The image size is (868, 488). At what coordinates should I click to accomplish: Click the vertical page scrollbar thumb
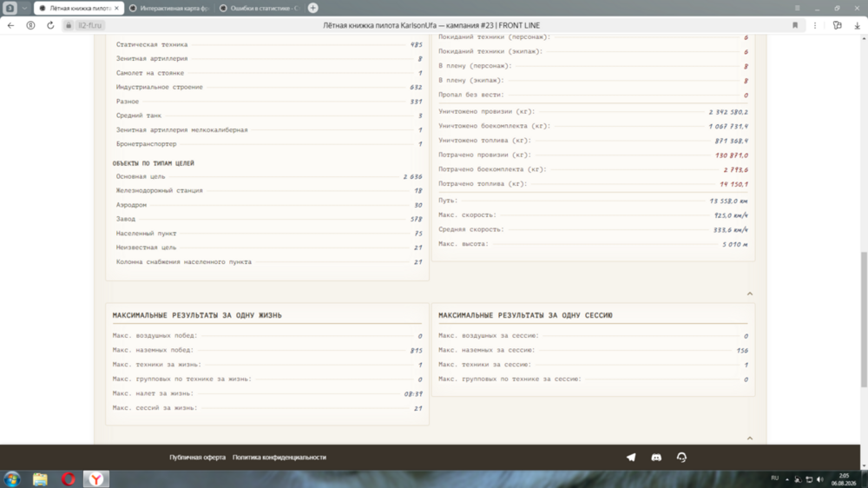pyautogui.click(x=864, y=319)
